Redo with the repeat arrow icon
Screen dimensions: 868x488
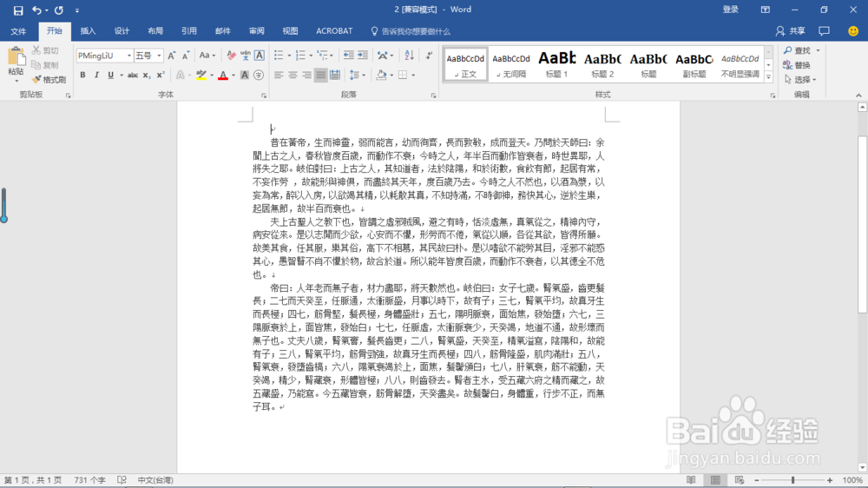pos(59,10)
